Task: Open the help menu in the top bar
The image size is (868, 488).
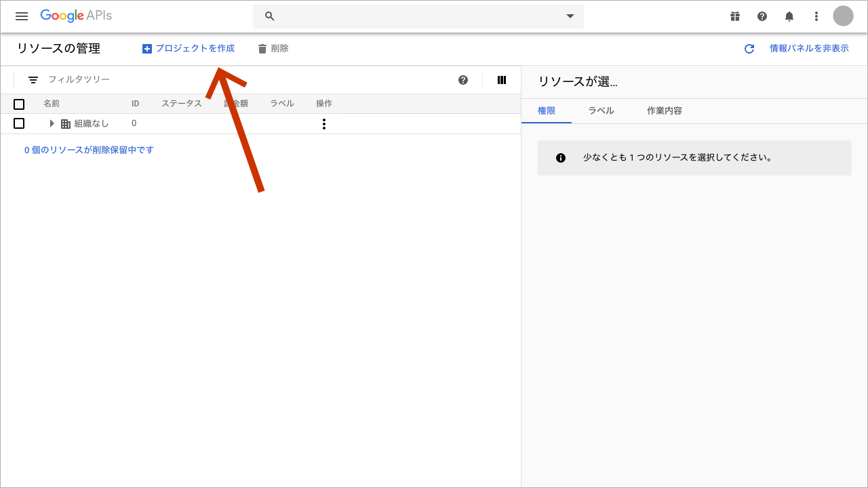Action: click(x=762, y=16)
